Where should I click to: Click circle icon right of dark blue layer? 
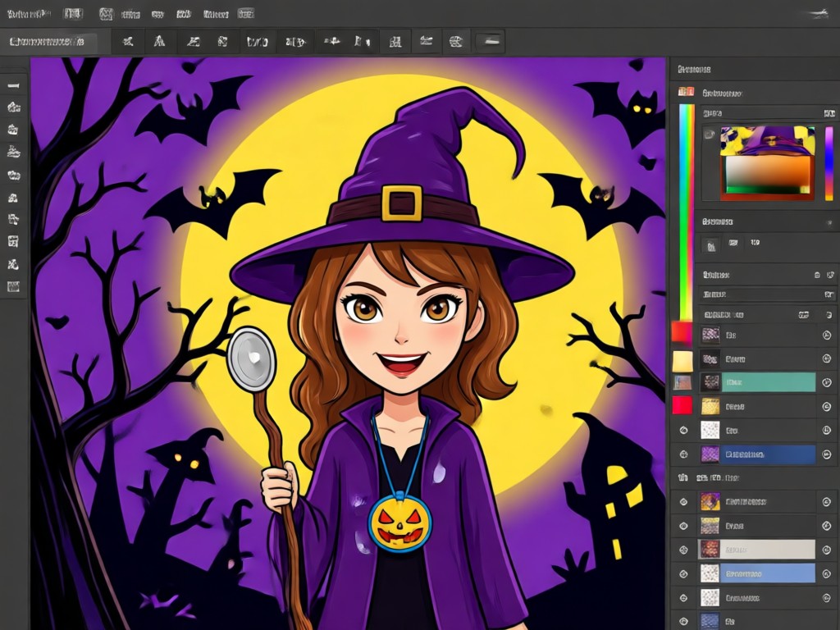827,454
